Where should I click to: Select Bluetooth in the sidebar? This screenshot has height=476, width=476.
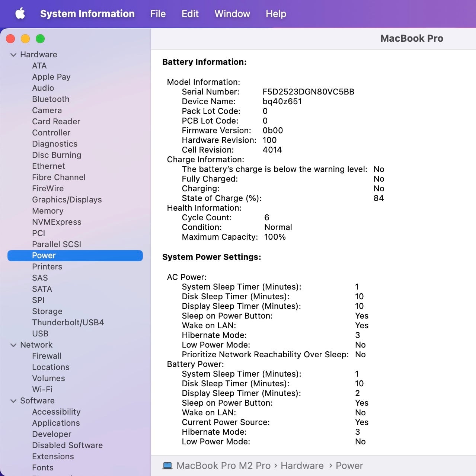tap(51, 99)
